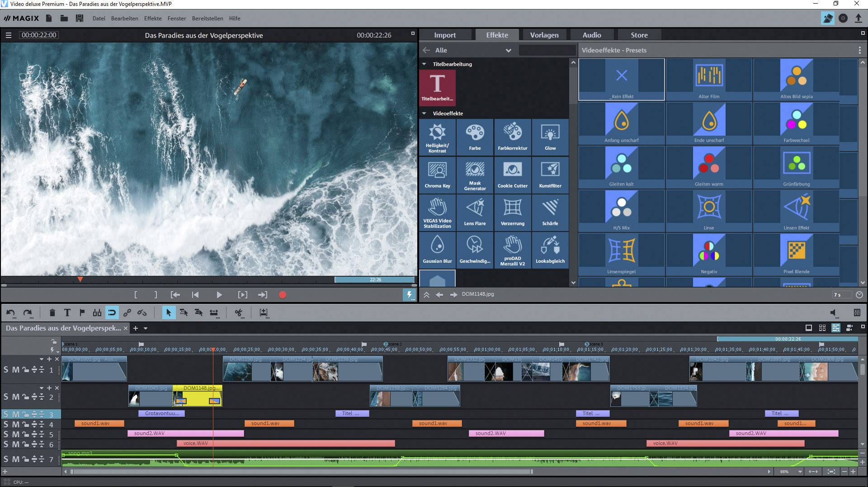Open the Helligkeit/Kontrast effect

(437, 137)
